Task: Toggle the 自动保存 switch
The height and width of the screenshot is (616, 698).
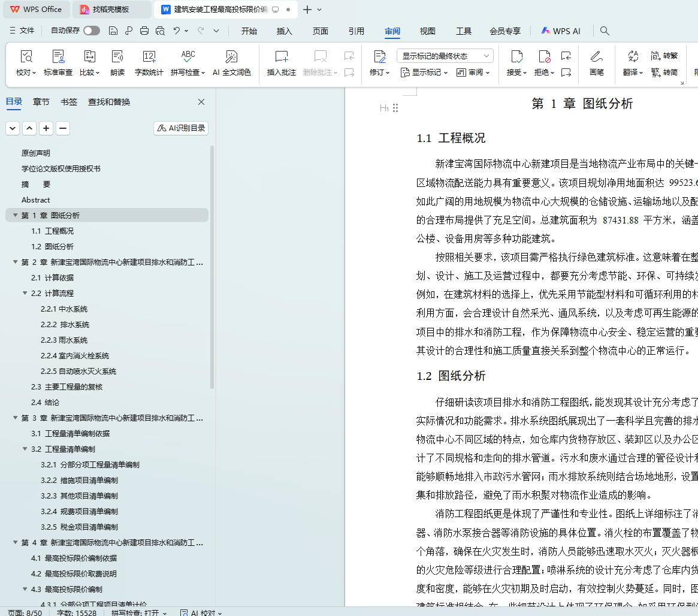Action: pyautogui.click(x=92, y=31)
